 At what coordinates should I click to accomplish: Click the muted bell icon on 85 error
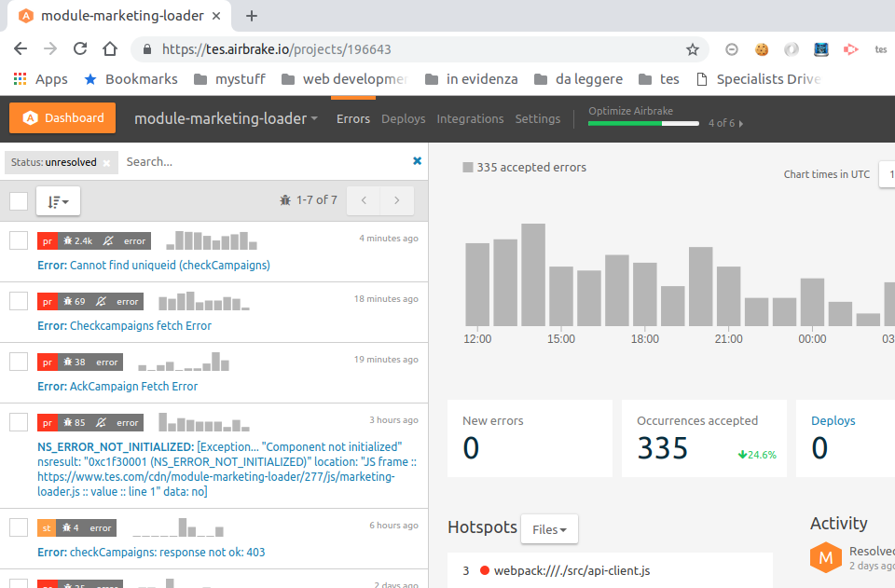(101, 423)
